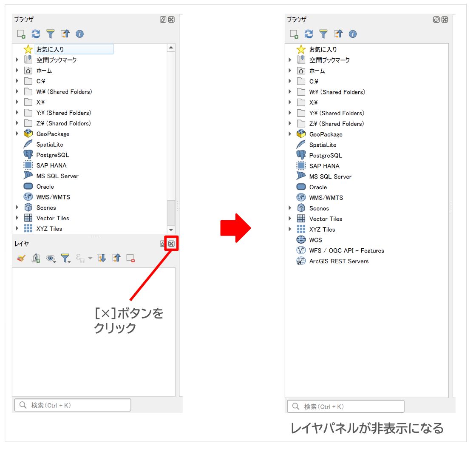476x449 pixels.
Task: Collapse all layers in the レイヤ panel toolbar
Action: (x=116, y=258)
